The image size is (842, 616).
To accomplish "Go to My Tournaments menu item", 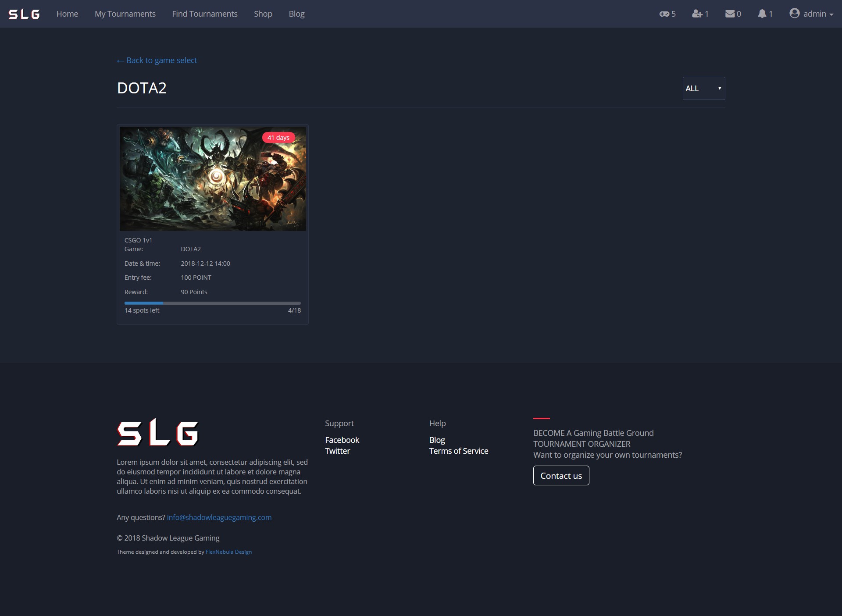I will 125,14.
